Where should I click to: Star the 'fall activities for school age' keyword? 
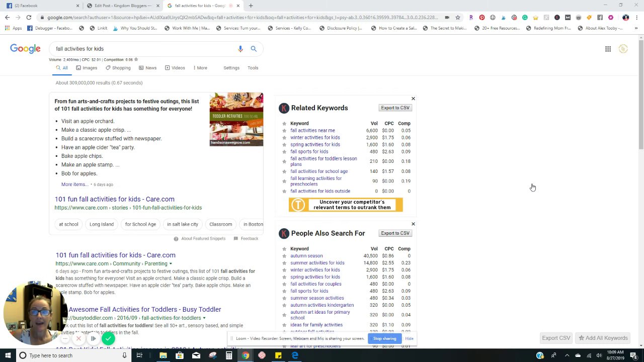pos(284,171)
